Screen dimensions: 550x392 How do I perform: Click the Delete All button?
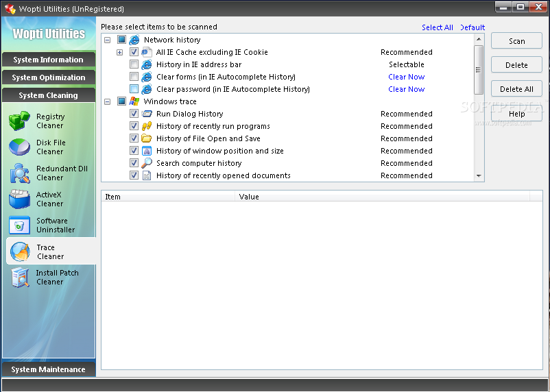coord(516,89)
